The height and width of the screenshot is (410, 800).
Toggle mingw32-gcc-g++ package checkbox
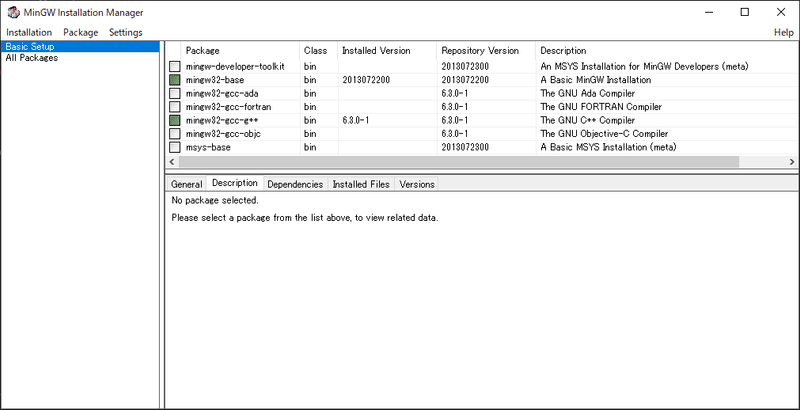point(175,120)
